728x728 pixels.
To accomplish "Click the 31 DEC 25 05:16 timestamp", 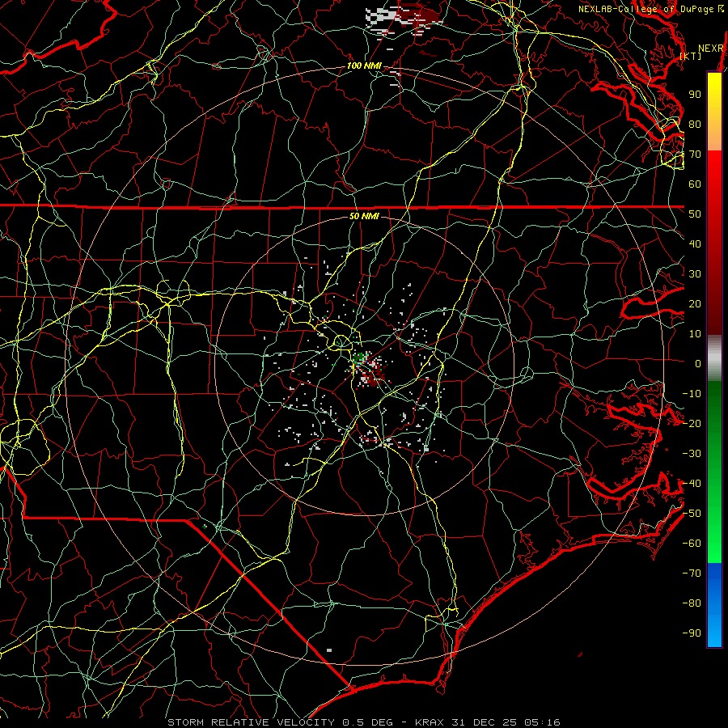I will click(x=505, y=722).
